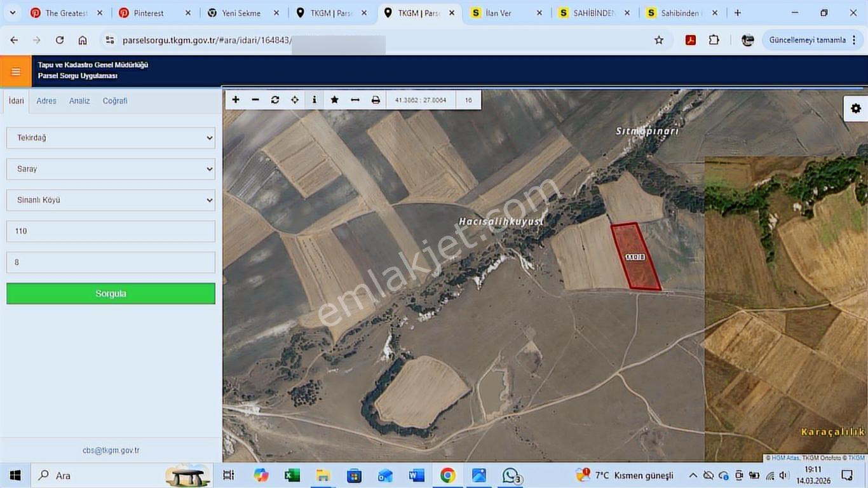Open the Photos app in the taskbar
868x488 pixels.
click(479, 475)
